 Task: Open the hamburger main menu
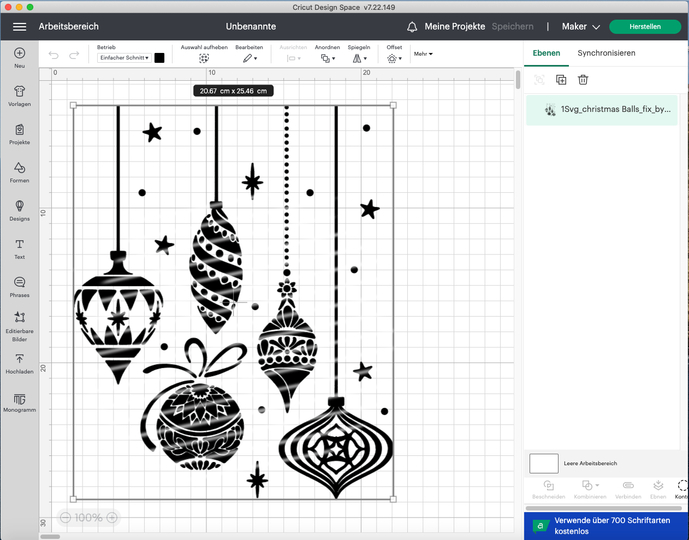pos(19,27)
